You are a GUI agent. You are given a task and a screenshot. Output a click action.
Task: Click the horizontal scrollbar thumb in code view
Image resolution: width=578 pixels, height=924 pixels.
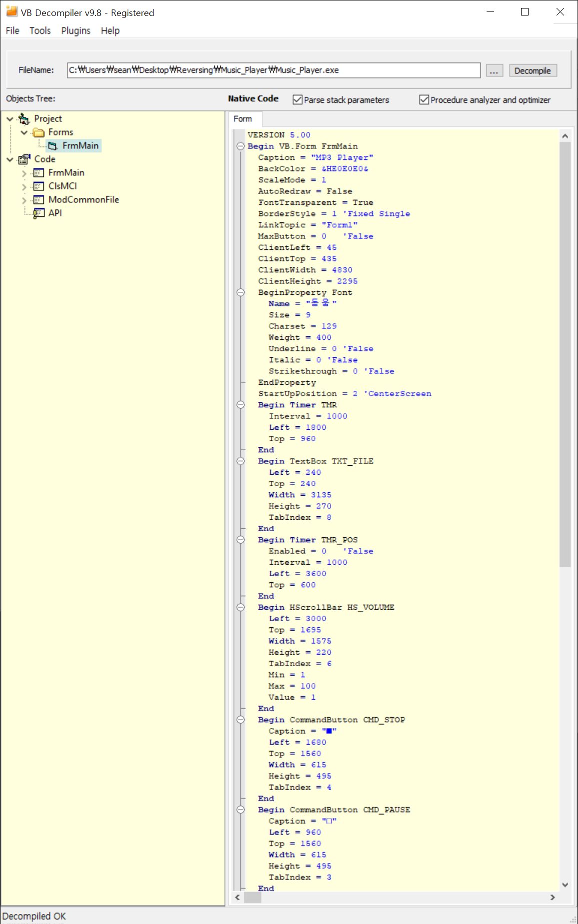[252, 898]
